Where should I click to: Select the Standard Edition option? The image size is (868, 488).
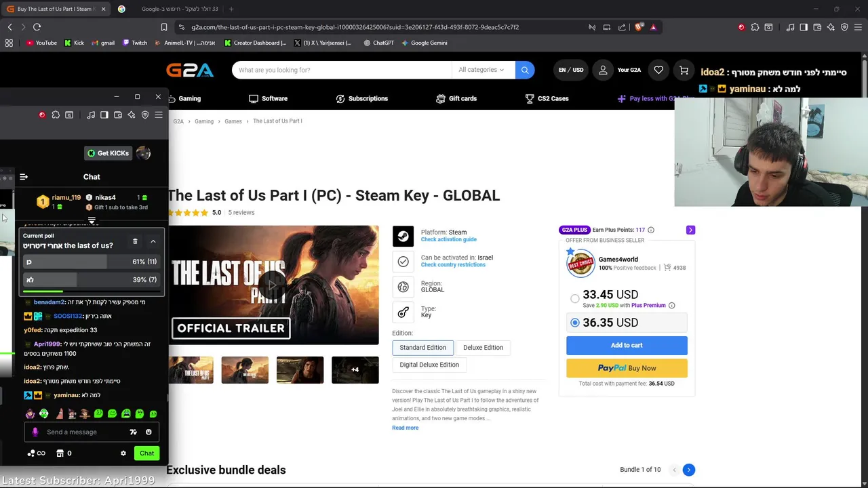[422, 348]
